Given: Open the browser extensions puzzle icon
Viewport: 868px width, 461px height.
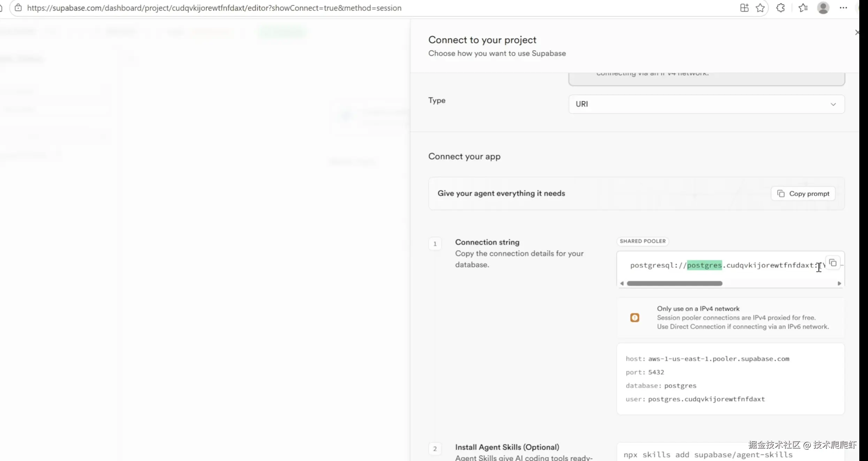Looking at the screenshot, I should 781,8.
